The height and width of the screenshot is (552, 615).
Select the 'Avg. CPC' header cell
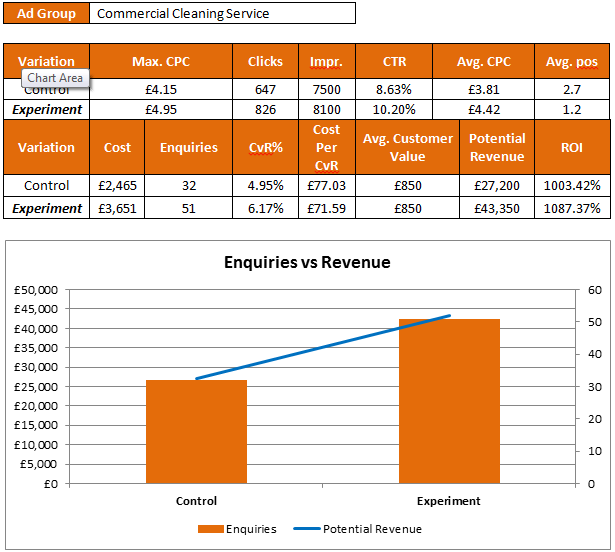[483, 62]
